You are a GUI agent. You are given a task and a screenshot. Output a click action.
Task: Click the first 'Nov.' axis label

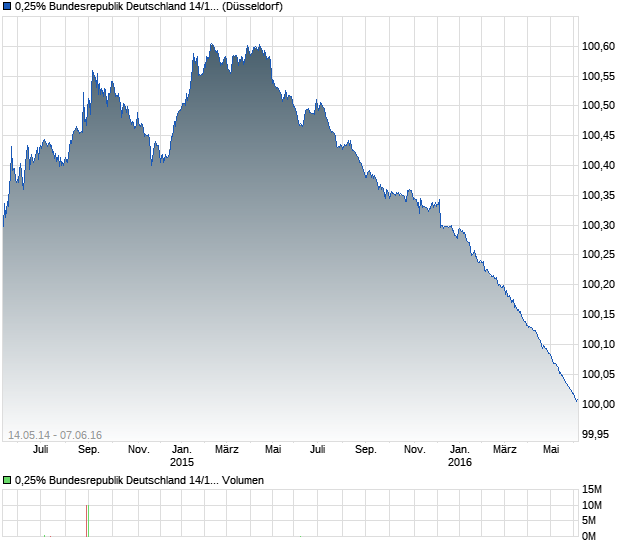pyautogui.click(x=139, y=449)
